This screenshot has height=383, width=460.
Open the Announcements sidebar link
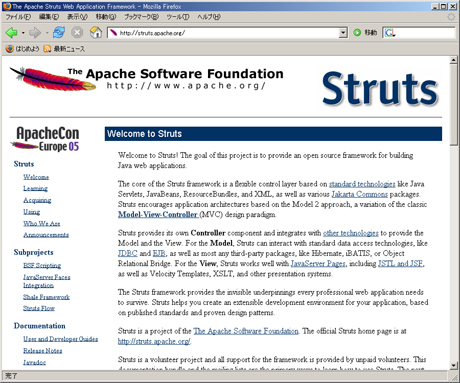[x=46, y=235]
